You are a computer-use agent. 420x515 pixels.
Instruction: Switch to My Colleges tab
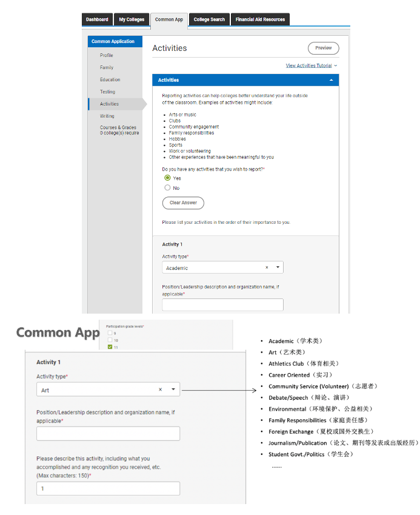tap(132, 19)
